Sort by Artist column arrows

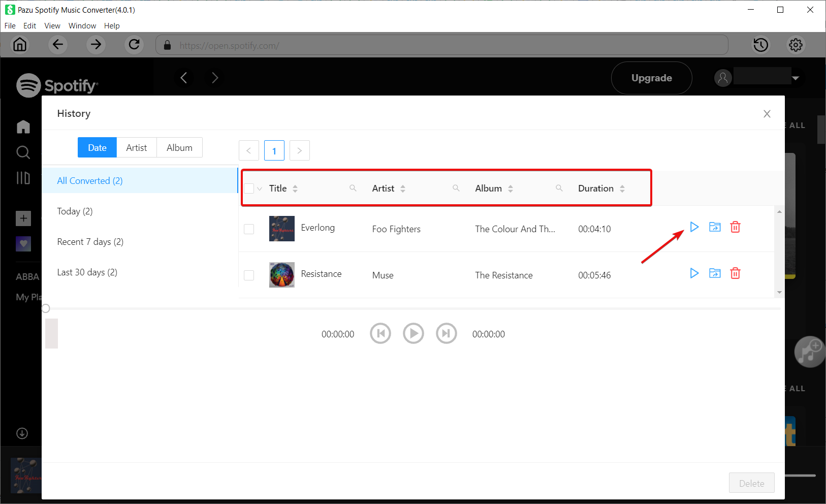(403, 188)
